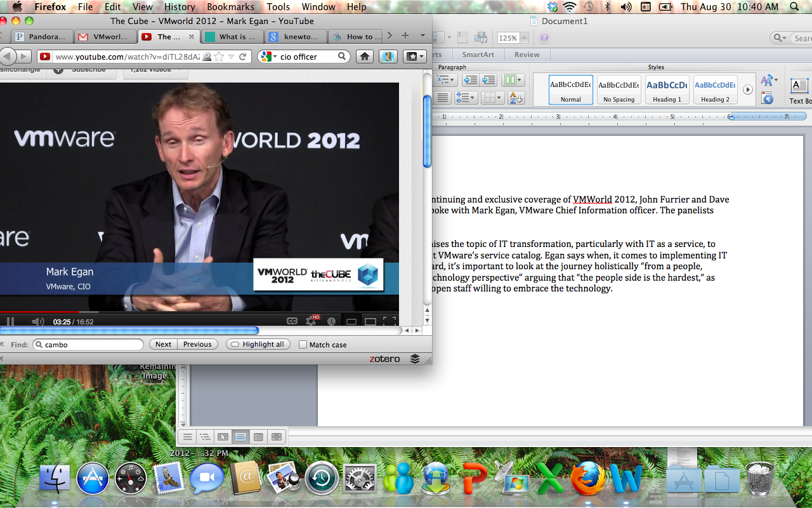Enter fullscreen video mode

pos(390,321)
